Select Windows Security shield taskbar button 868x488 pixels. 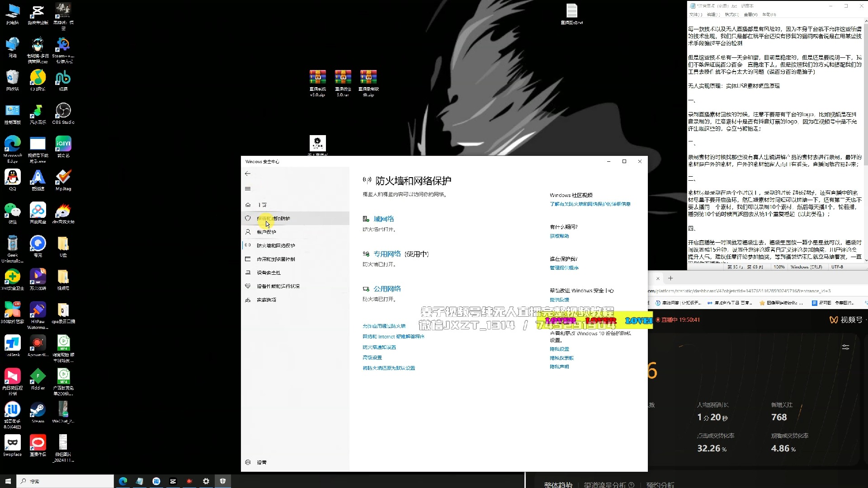[x=222, y=481]
